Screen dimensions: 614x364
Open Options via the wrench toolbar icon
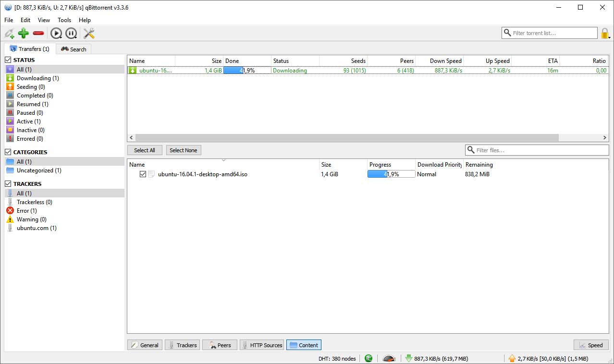89,33
